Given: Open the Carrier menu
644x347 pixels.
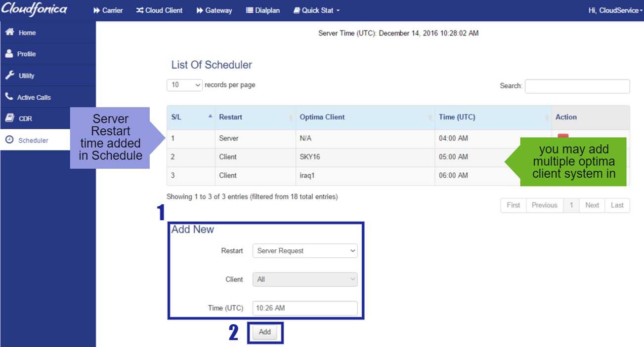Looking at the screenshot, I should pos(108,10).
